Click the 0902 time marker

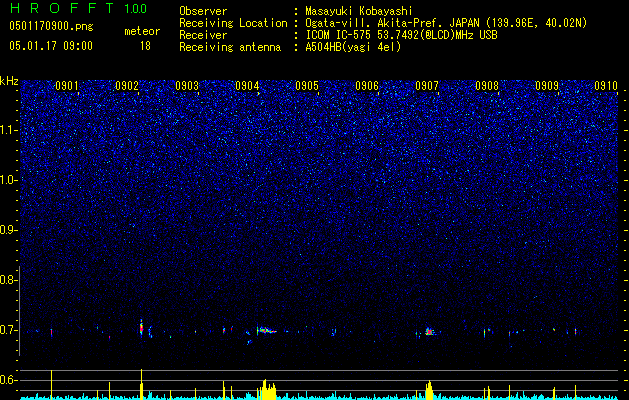click(x=127, y=86)
